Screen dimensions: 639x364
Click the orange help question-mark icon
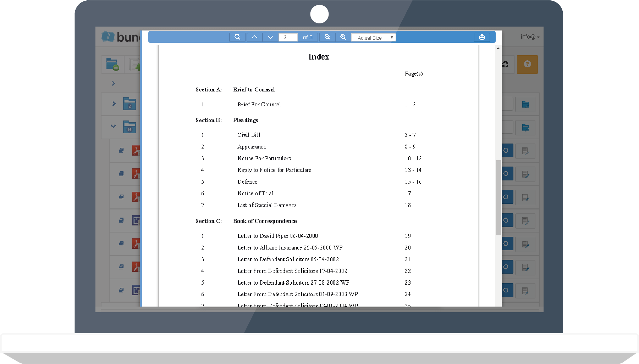tap(527, 65)
